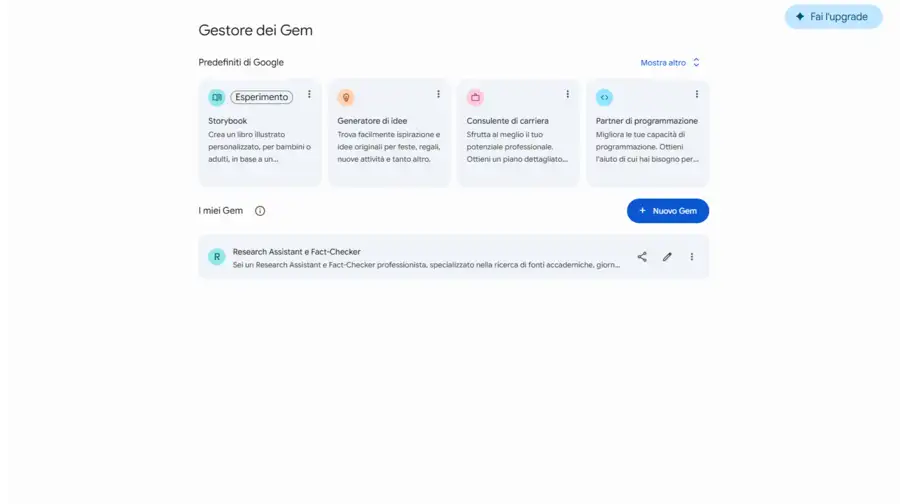Click the Consulente di carriera briefcase icon
Viewport: 900px width, 504px height.
pyautogui.click(x=475, y=97)
